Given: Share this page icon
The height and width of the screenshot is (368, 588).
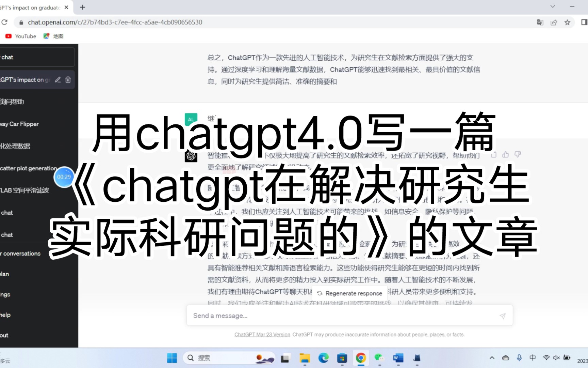Looking at the screenshot, I should (x=554, y=22).
